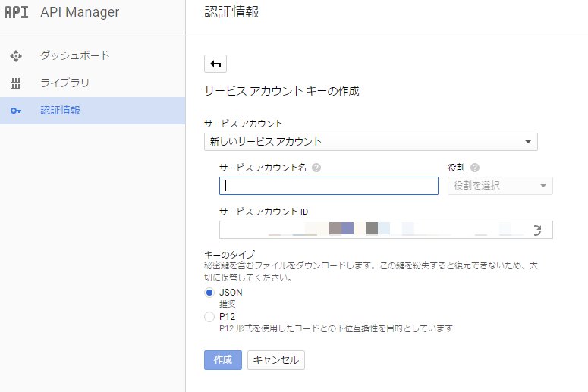Click the API Manager title text
This screenshot has height=392, width=588.
(80, 12)
